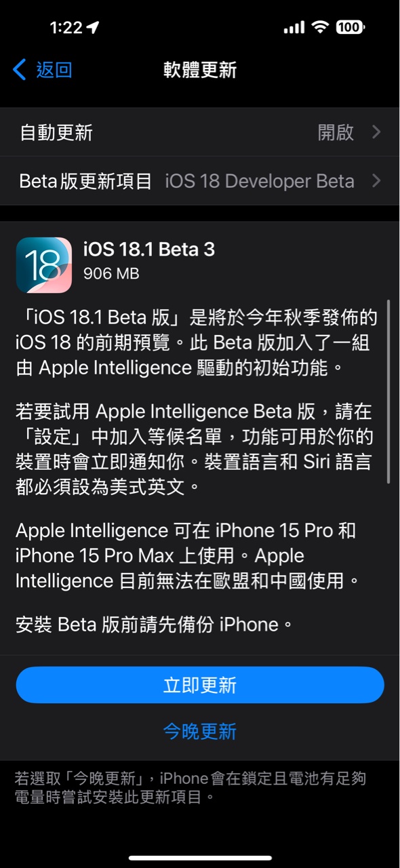This screenshot has width=400, height=868.
Task: Tap the cellular signal bars icon
Action: click(294, 28)
